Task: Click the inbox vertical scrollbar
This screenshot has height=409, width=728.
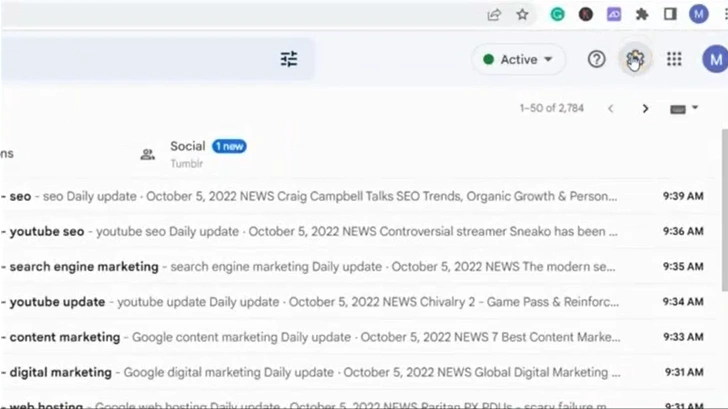Action: point(724,210)
